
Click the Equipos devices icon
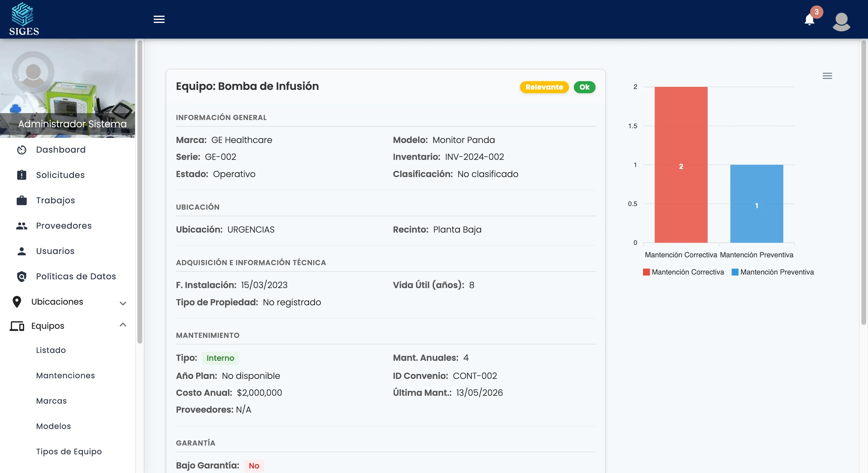coord(17,326)
